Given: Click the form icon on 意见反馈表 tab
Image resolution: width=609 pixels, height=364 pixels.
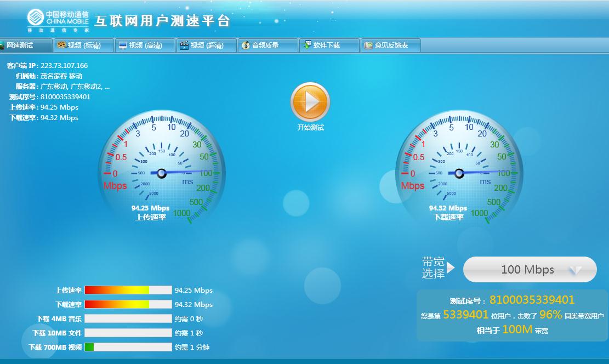Looking at the screenshot, I should (x=368, y=46).
